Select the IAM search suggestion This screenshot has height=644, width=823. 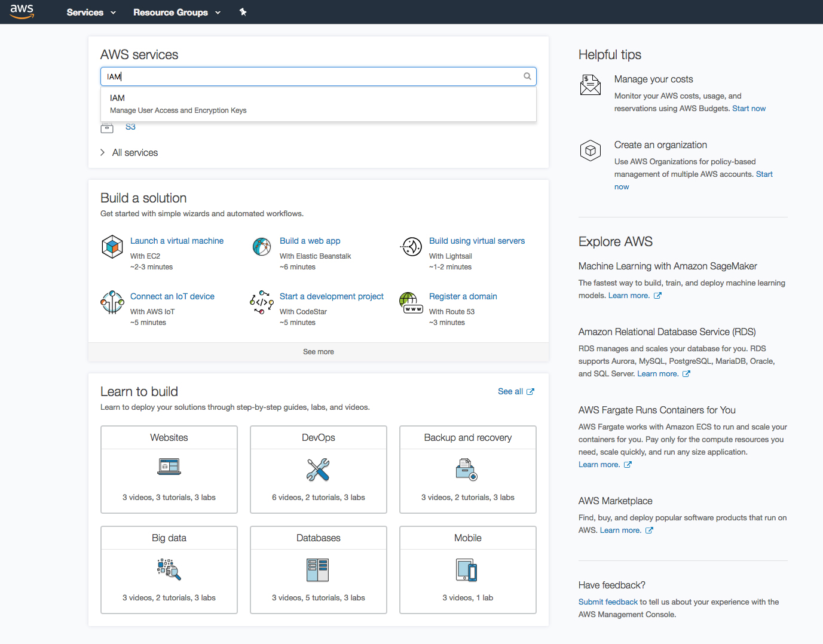[x=319, y=104]
